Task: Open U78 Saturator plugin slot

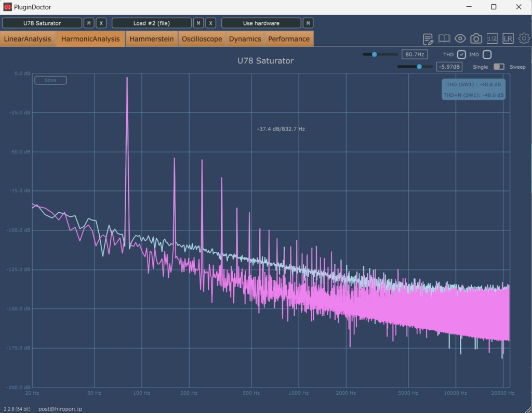Action: 42,23
